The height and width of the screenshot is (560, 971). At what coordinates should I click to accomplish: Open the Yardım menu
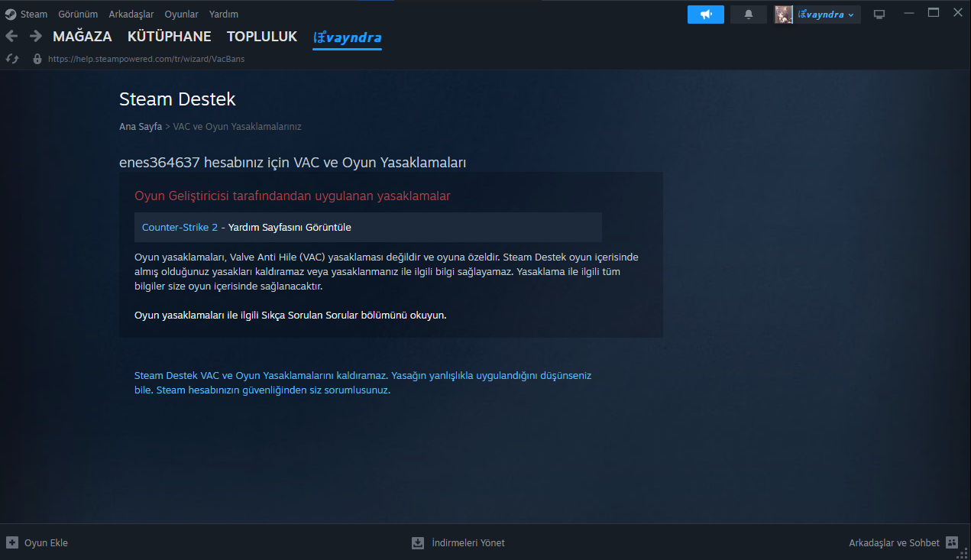(224, 14)
